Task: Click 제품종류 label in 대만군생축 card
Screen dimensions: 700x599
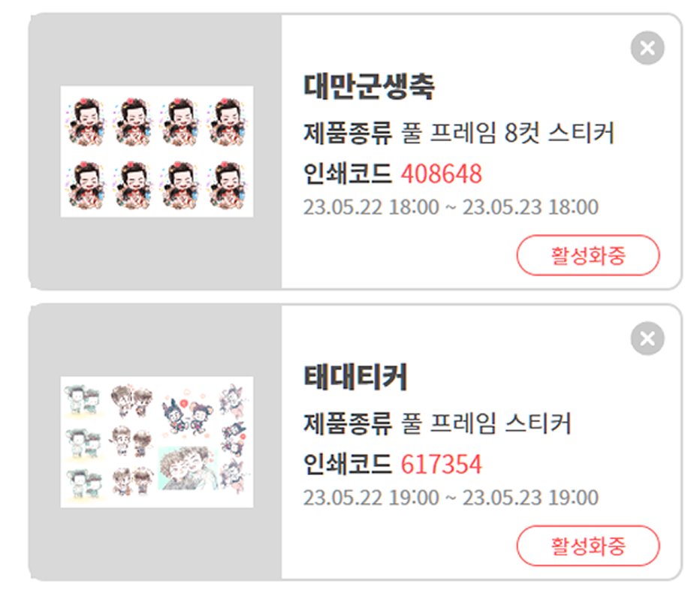Action: click(x=347, y=132)
